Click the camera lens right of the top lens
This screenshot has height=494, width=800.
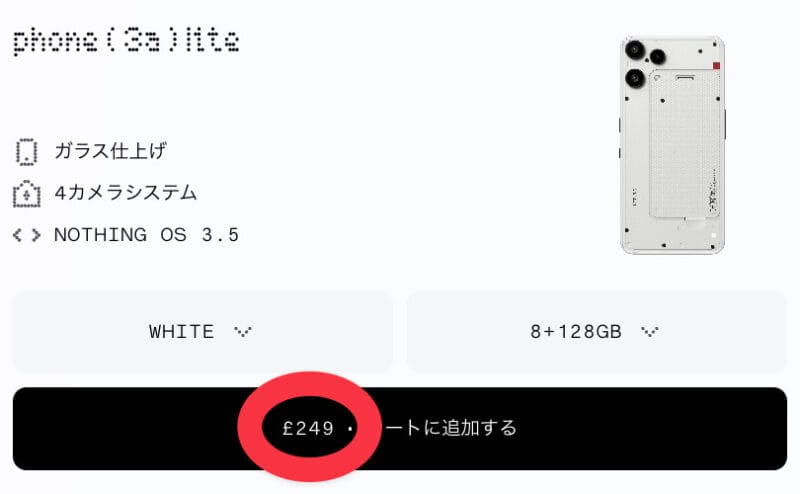point(657,56)
